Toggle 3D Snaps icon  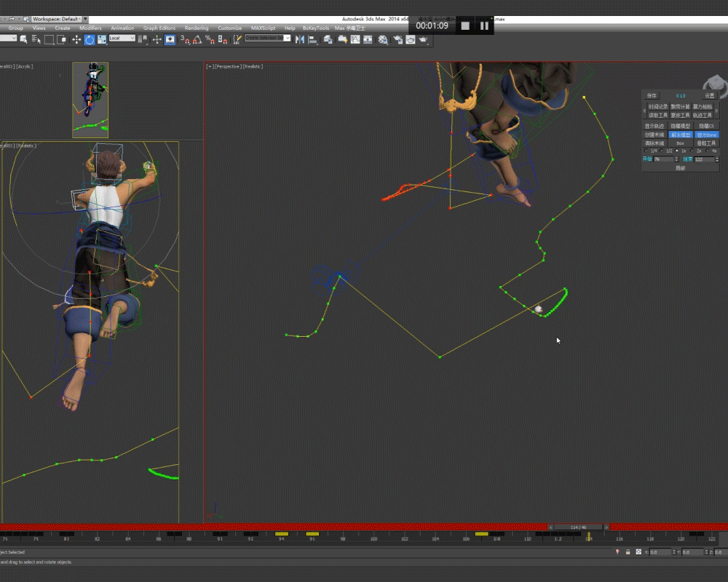pos(185,40)
